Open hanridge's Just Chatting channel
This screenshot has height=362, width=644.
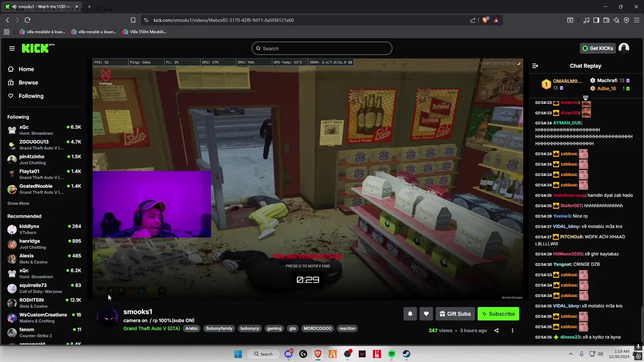[44, 244]
